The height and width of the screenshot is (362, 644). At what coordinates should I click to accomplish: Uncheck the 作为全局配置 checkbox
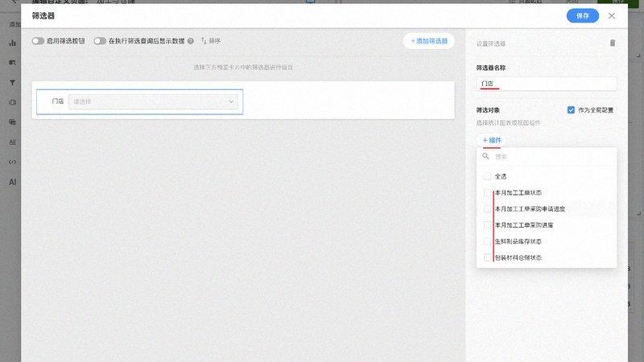571,110
